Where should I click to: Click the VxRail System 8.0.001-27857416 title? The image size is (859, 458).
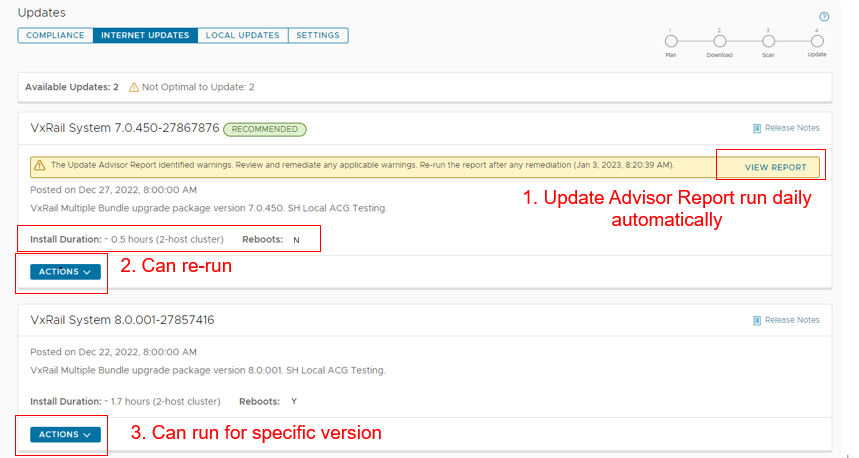point(122,320)
